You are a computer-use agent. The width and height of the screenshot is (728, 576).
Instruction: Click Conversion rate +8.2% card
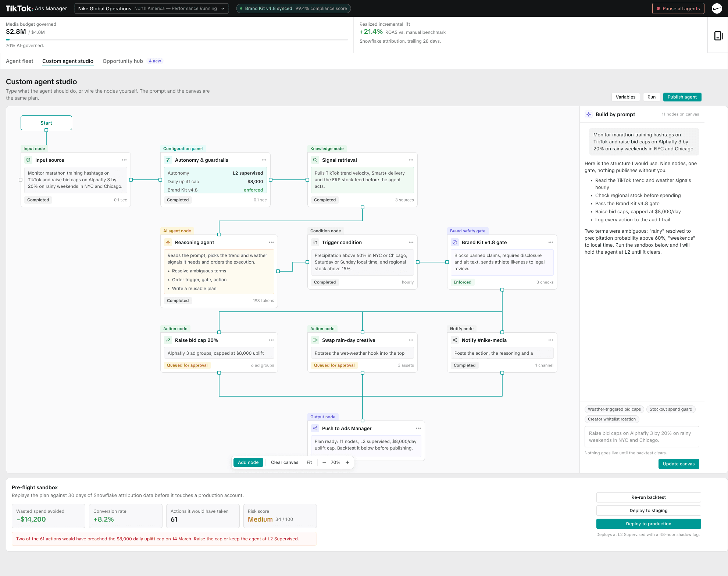click(125, 516)
